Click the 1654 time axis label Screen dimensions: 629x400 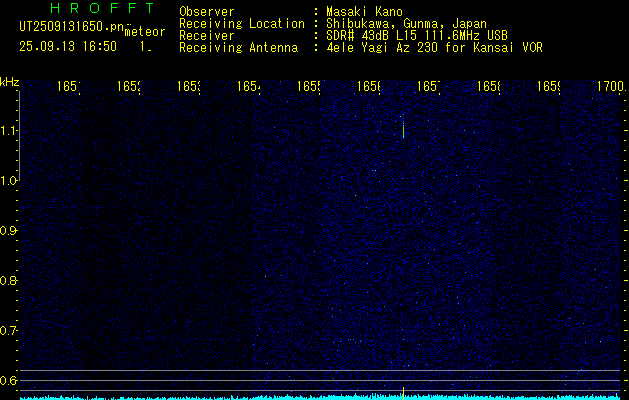[x=249, y=87]
